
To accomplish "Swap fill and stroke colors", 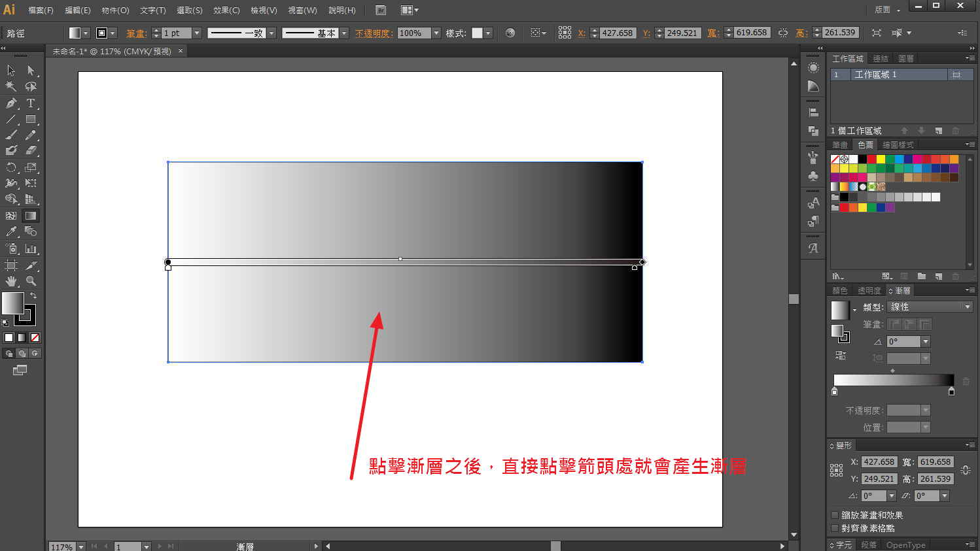I will point(33,296).
